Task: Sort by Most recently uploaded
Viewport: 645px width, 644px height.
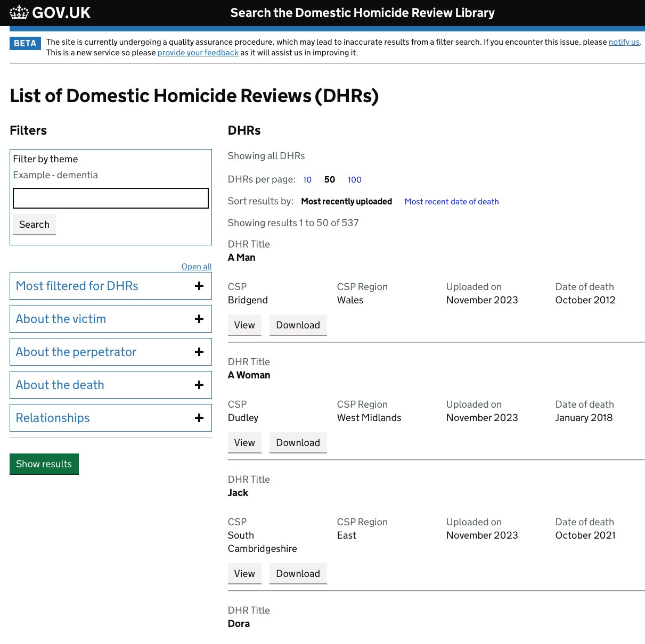Action: [x=347, y=202]
